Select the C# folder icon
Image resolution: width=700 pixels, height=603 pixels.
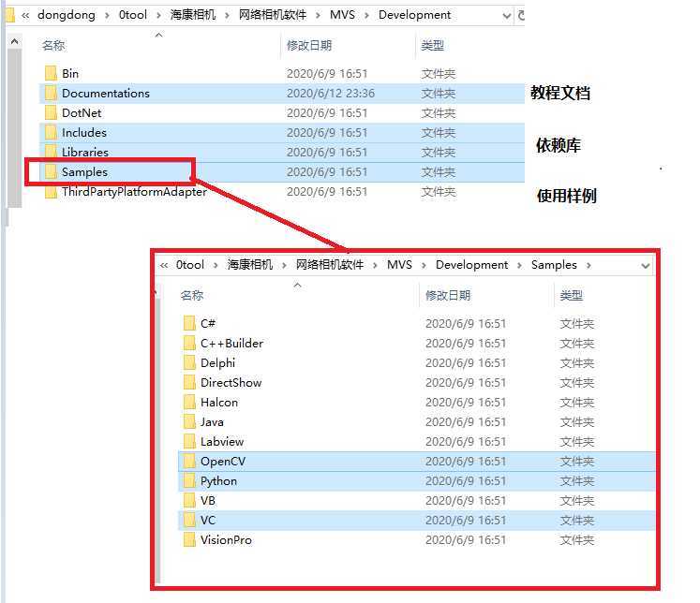point(189,323)
